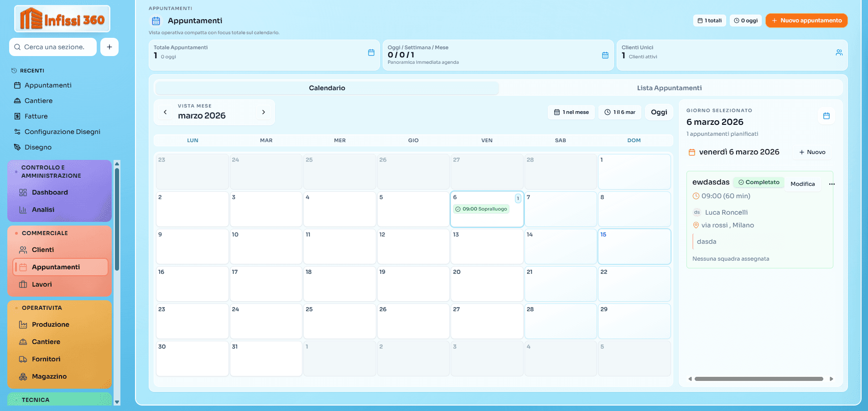Switch to the Lista Appuntamenti tab
The image size is (868, 411).
(669, 87)
